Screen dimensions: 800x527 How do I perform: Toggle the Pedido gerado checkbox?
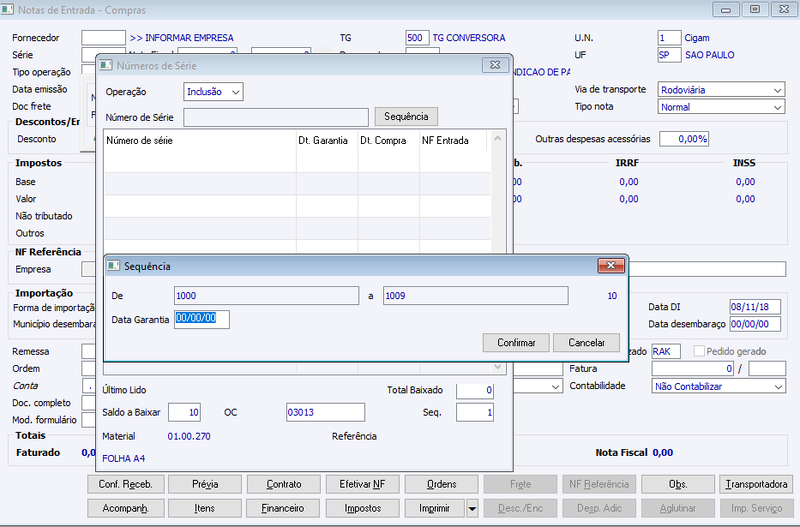(699, 351)
